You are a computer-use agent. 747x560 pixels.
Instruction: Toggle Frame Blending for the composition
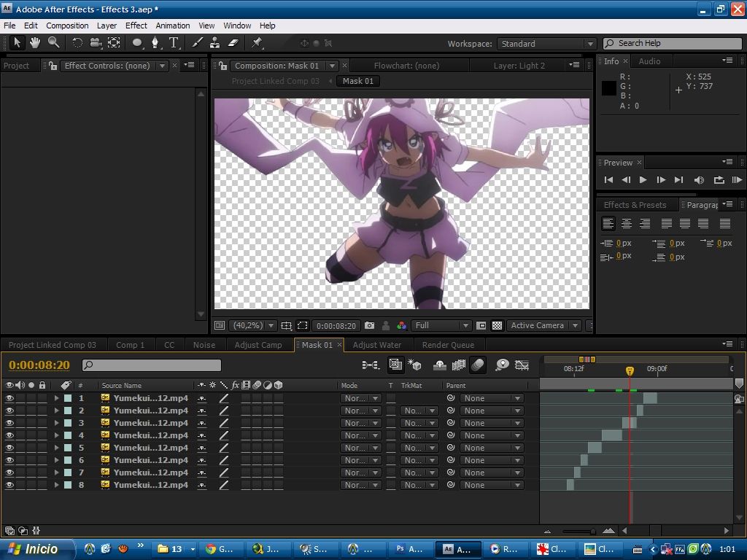click(x=458, y=365)
